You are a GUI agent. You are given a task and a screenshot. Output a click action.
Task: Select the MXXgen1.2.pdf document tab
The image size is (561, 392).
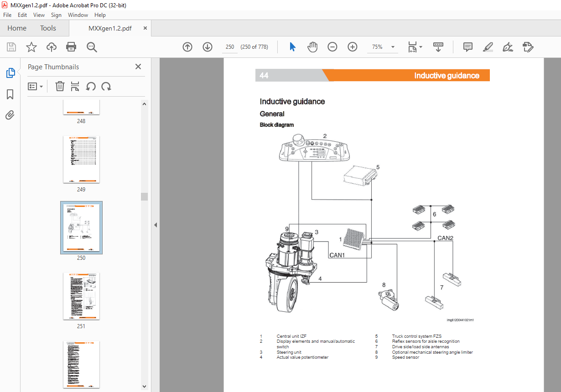110,28
